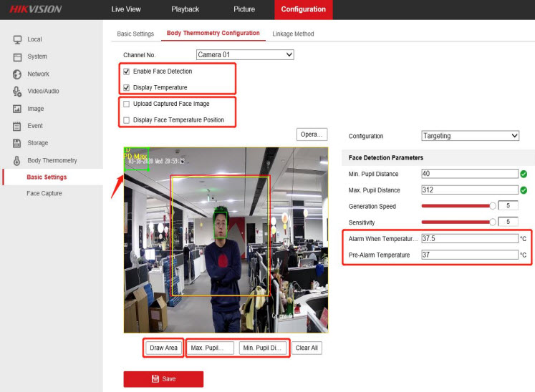Click the Pre-Alarm Temperature input field
This screenshot has height=392, width=535.
[x=469, y=255]
